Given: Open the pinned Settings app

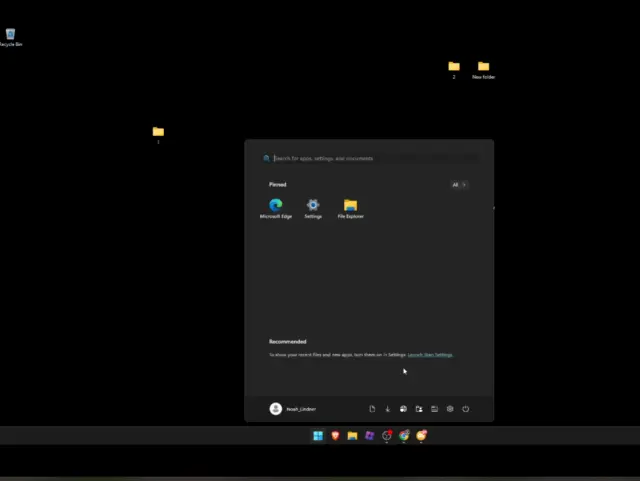Looking at the screenshot, I should [313, 208].
